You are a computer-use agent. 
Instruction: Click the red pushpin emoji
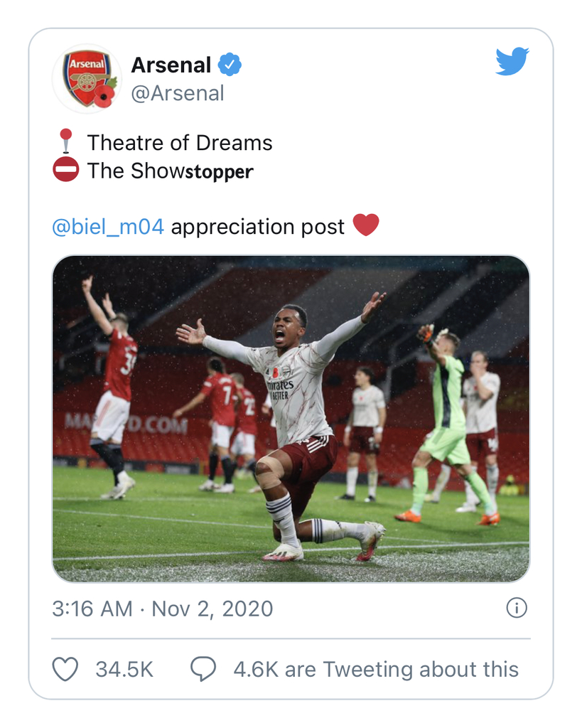coord(66,141)
